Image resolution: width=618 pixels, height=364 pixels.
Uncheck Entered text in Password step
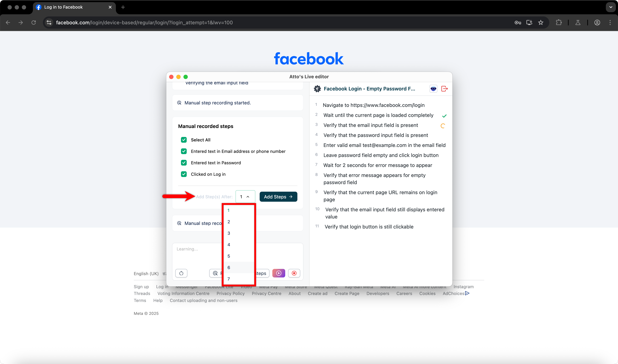point(184,163)
